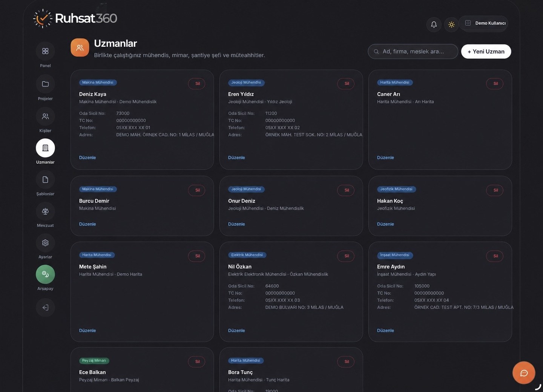Click phone number 05XX XXX XX 03
The width and height of the screenshot is (543, 392).
coord(282,300)
